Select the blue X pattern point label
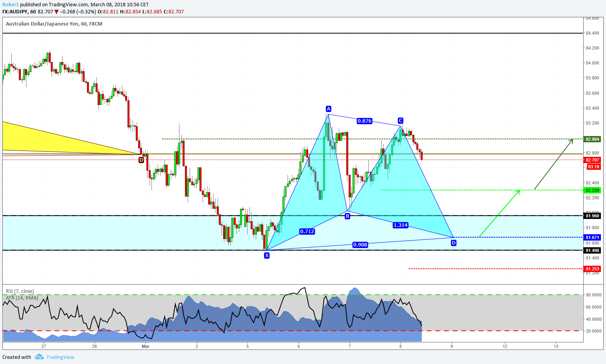 (267, 256)
